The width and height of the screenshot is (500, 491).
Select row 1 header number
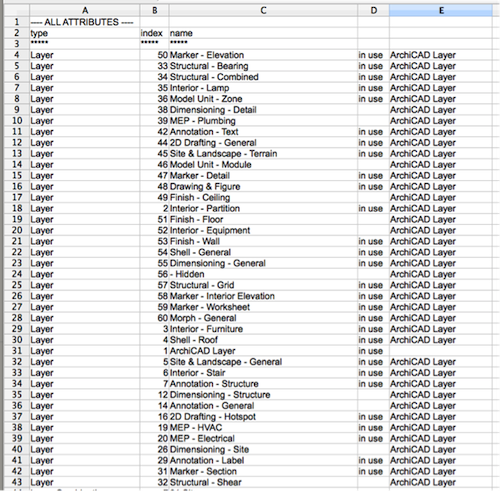click(x=17, y=22)
